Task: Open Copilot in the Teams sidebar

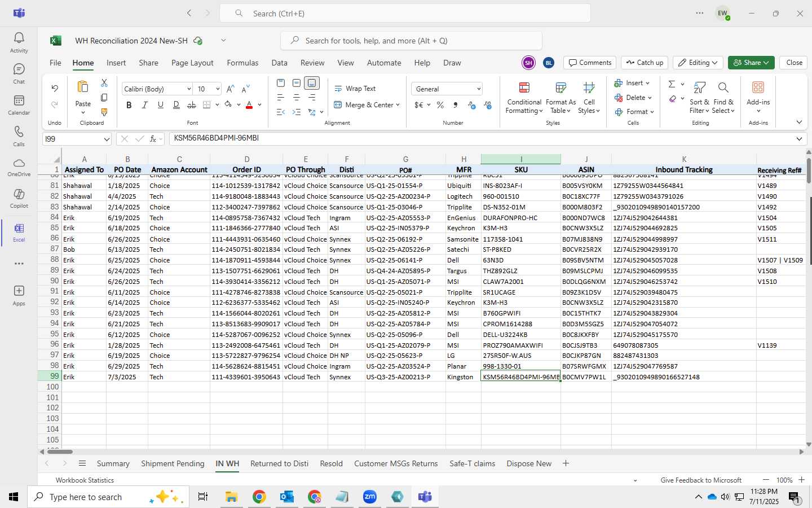Action: (x=19, y=198)
